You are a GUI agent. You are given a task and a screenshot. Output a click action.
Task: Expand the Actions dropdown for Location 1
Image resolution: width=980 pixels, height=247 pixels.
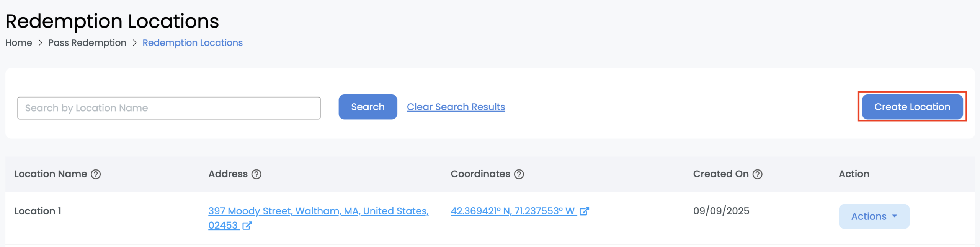[874, 216]
